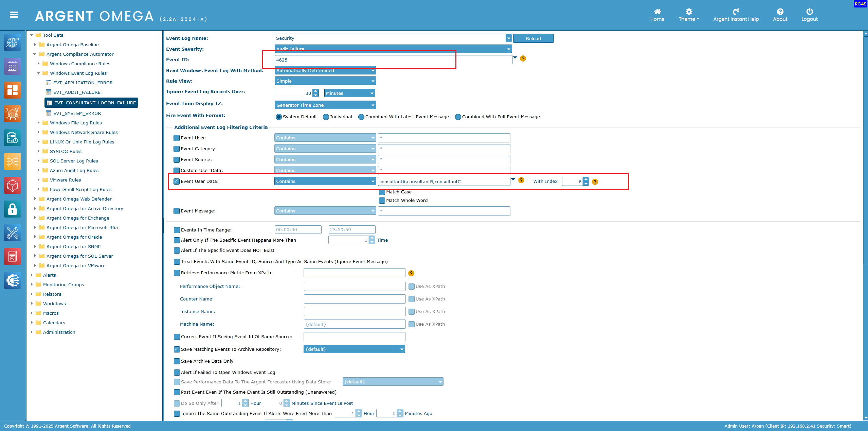The width and height of the screenshot is (868, 431).
Task: Open the globe network sidebar icon
Action: click(13, 42)
